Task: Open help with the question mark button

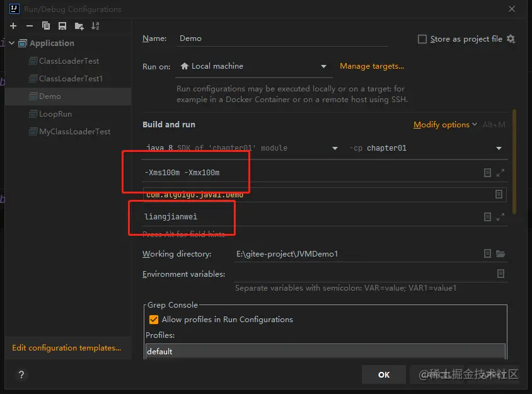Action: tap(21, 374)
